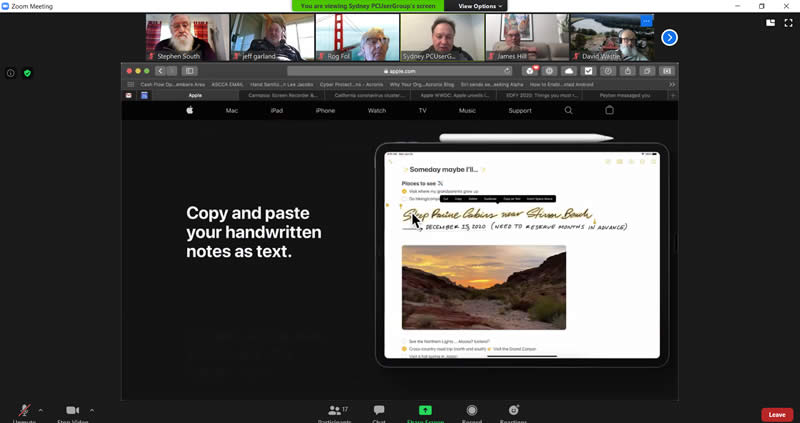Select James Hill's video thumbnail

[527, 37]
